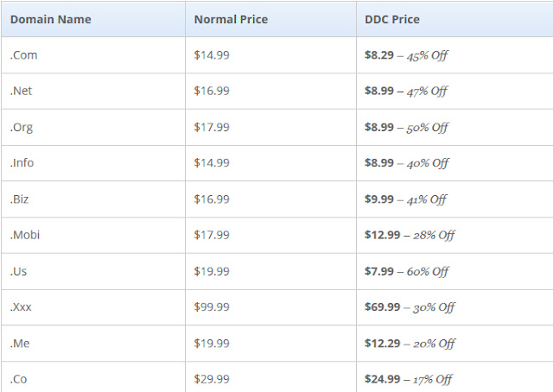Click the .Mobi domain row label
This screenshot has height=392, width=553.
pos(25,235)
